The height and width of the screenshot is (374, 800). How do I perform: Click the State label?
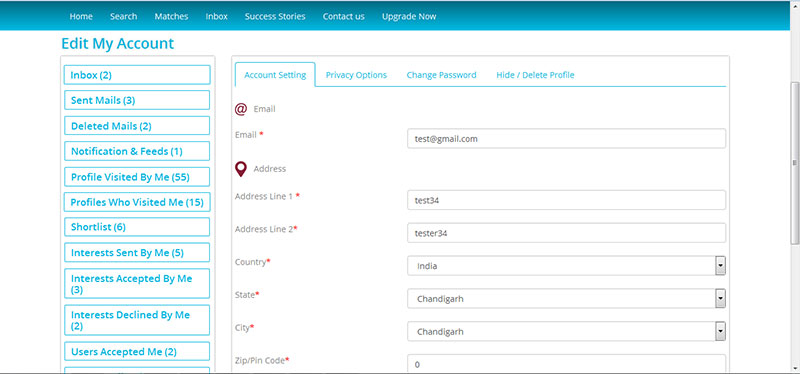[247, 294]
